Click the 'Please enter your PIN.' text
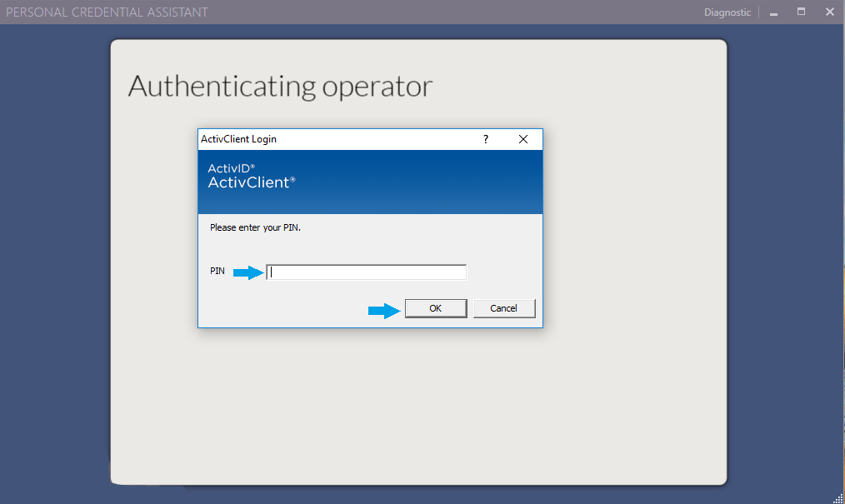The image size is (845, 504). 256,227
